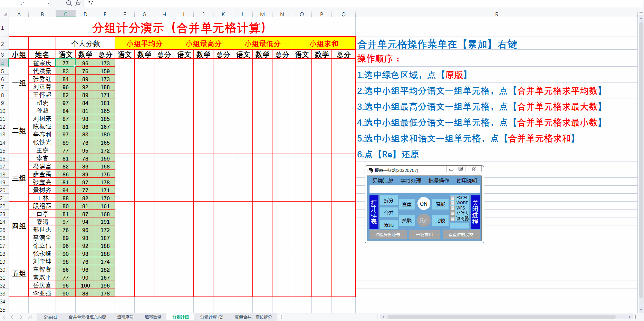Switch to 合并单元格填充内容 sheet tab
Screen dimensions: 644x321
pyautogui.click(x=87, y=317)
